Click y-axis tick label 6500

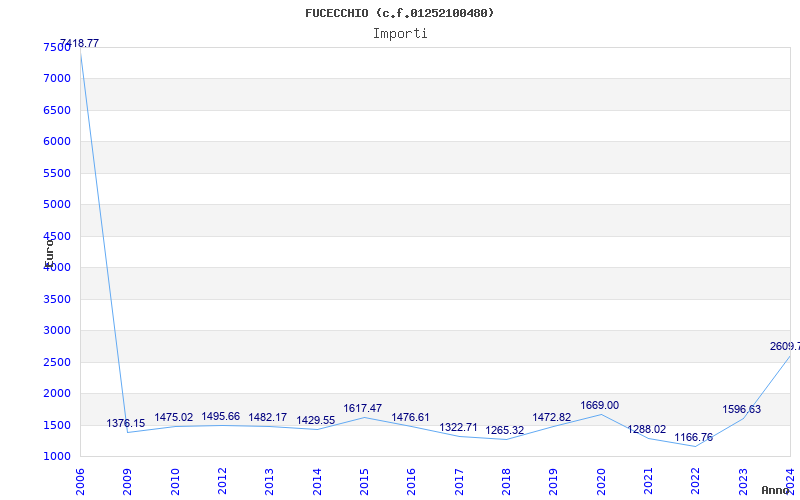tap(57, 110)
